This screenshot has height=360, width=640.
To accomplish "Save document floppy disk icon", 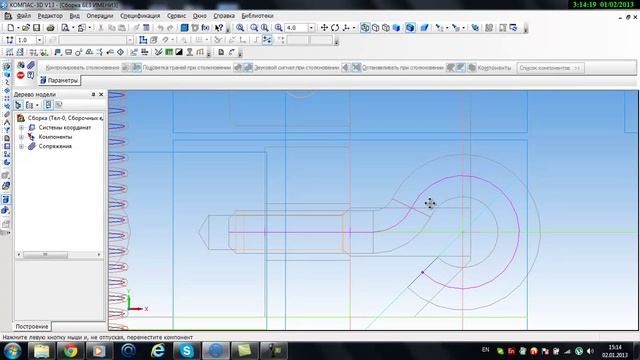I will (36, 28).
